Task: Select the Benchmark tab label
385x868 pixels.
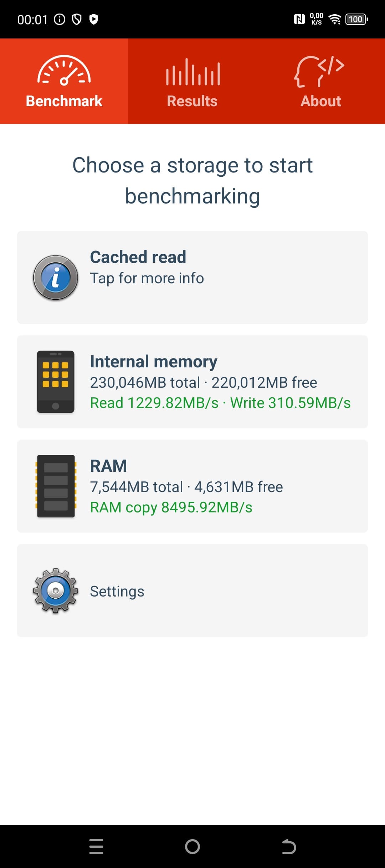Action: [x=64, y=101]
